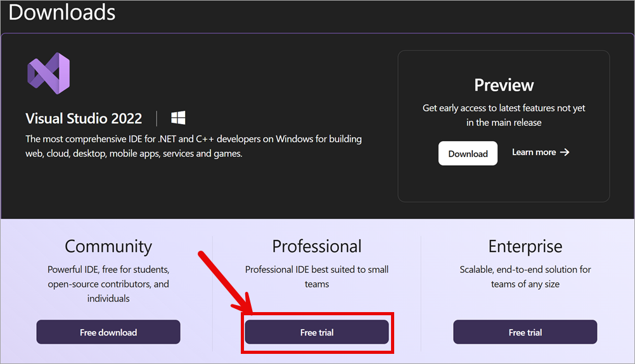Start the Enterprise Free trial
Viewport: 635px width, 364px height.
(x=525, y=332)
